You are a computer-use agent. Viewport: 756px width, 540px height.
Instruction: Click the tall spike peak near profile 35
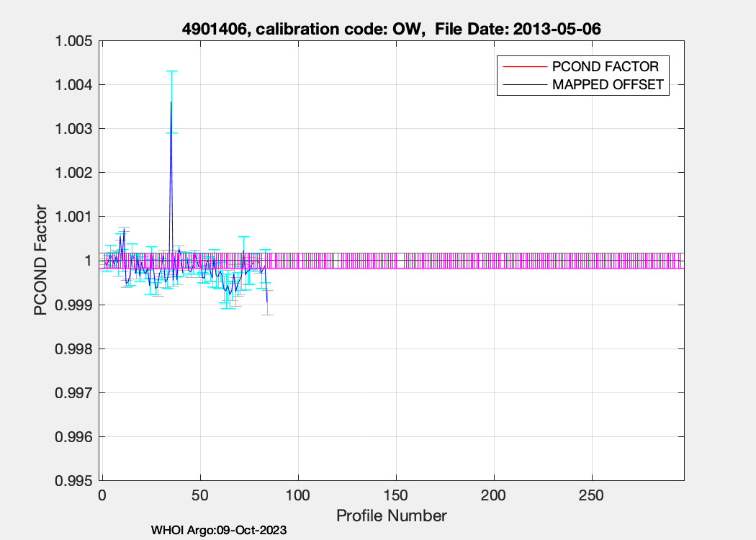(x=171, y=102)
